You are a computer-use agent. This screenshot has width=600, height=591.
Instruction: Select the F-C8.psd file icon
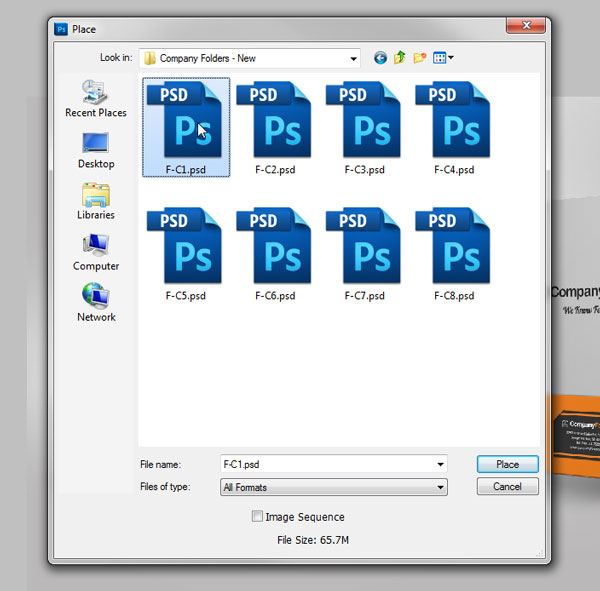453,245
